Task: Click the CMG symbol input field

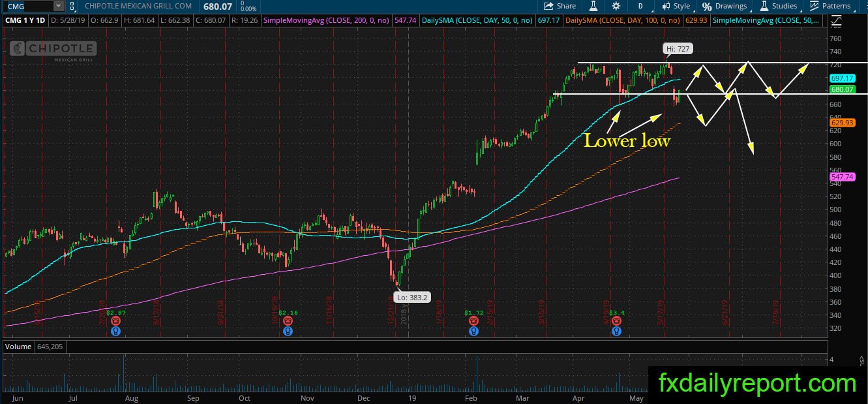Action: (x=28, y=6)
